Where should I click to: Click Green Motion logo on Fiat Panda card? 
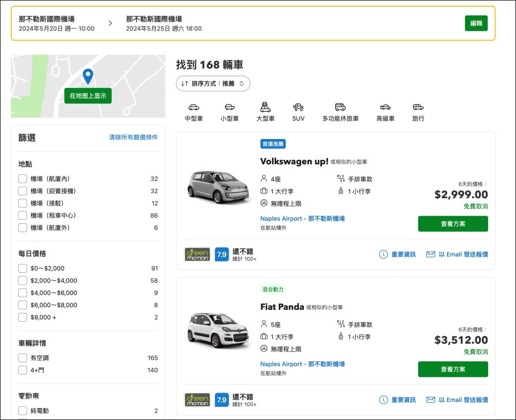(197, 399)
